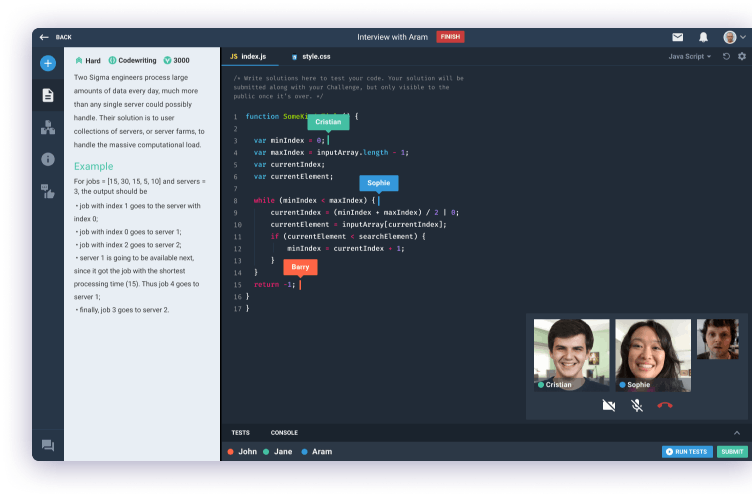Viewport: 752px width, 497px height.
Task: Click John in the participants bar
Action: pos(242,452)
